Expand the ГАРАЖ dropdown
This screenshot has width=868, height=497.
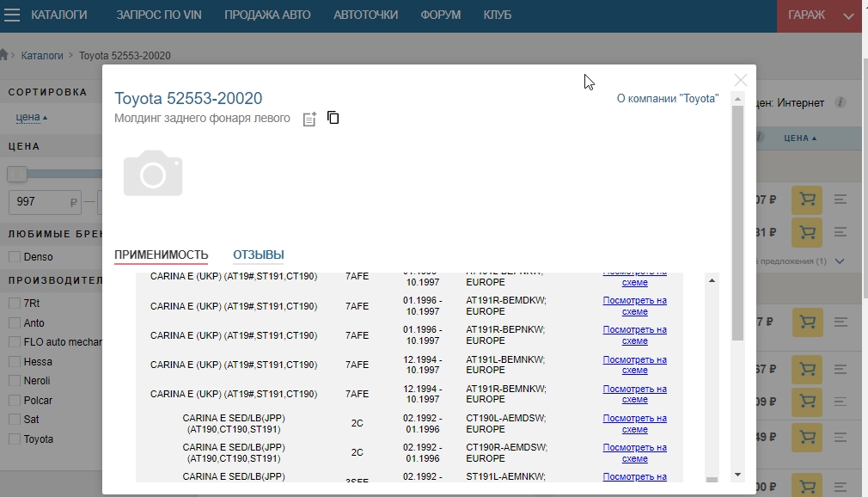pos(849,15)
